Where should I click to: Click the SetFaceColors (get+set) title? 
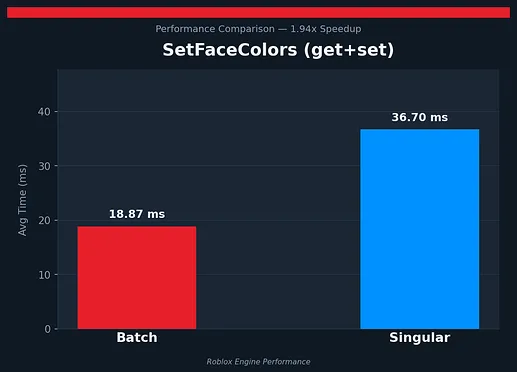(278, 50)
